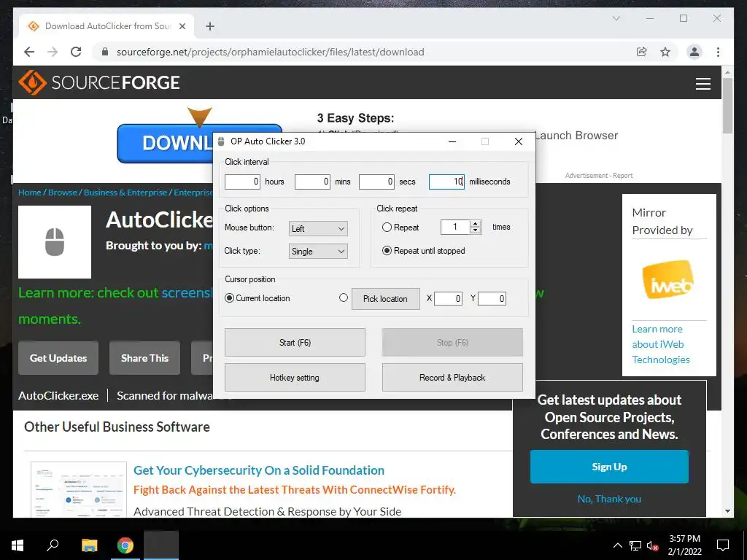The image size is (747, 560).
Task: Open the notification center icon
Action: [723, 545]
